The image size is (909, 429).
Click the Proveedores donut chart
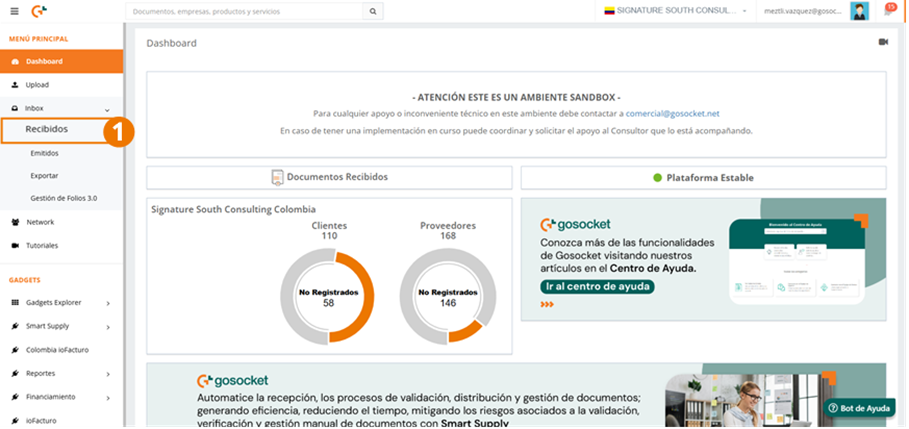(448, 297)
